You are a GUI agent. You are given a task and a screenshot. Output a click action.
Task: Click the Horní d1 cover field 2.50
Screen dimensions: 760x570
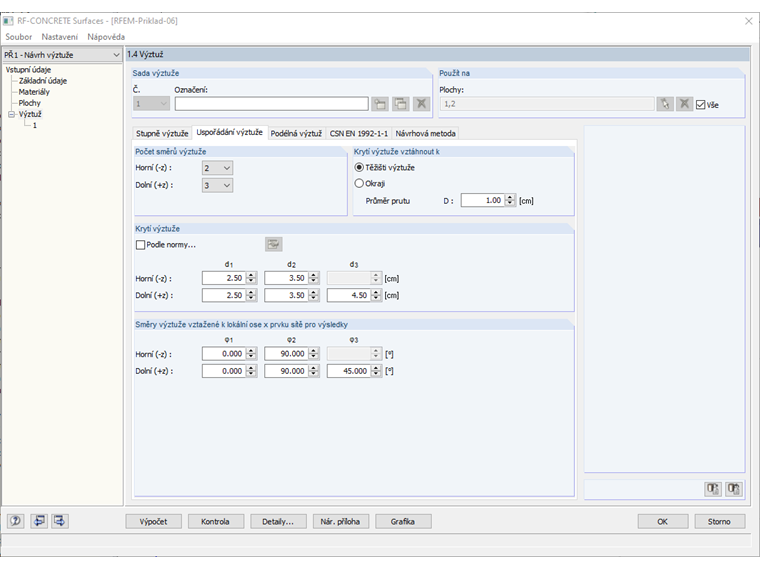click(x=224, y=278)
